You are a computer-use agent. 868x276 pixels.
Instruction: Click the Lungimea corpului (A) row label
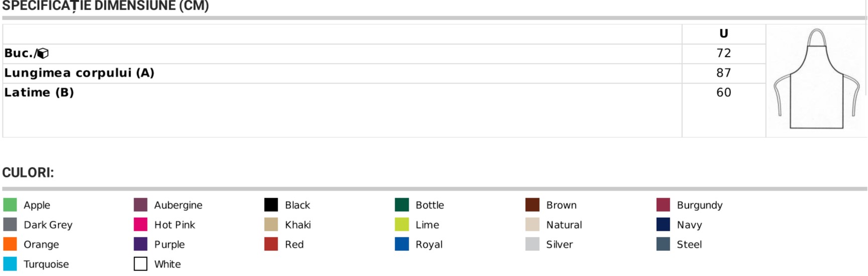(79, 73)
